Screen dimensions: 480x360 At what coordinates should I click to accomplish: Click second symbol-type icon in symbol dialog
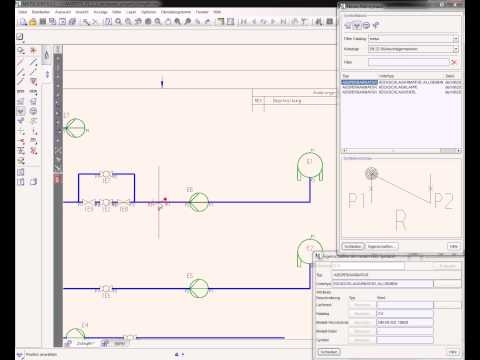pyautogui.click(x=357, y=25)
